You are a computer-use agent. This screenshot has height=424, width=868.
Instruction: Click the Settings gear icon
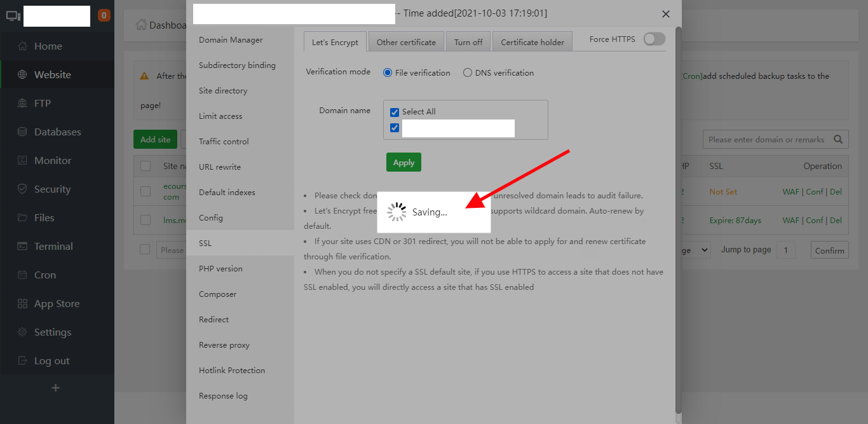point(22,332)
